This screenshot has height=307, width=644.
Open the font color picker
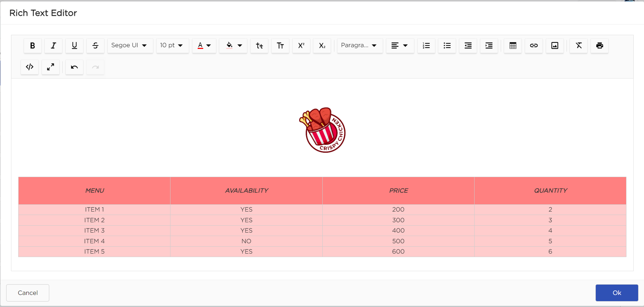point(204,45)
